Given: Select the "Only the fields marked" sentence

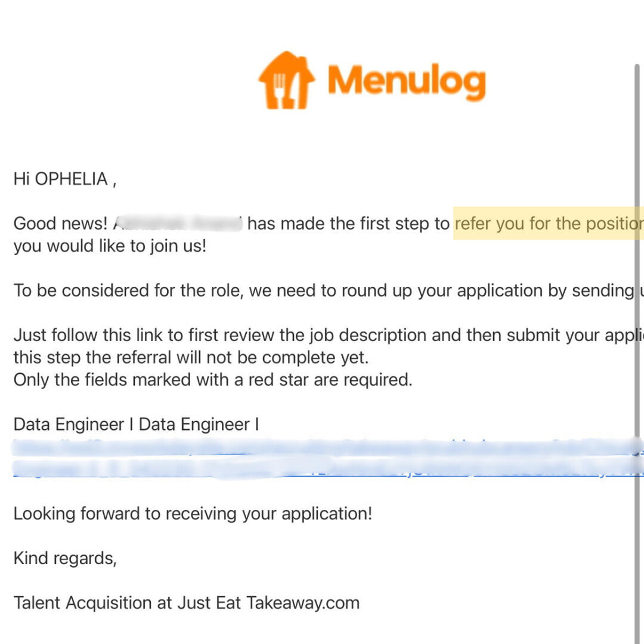Looking at the screenshot, I should coord(213,380).
